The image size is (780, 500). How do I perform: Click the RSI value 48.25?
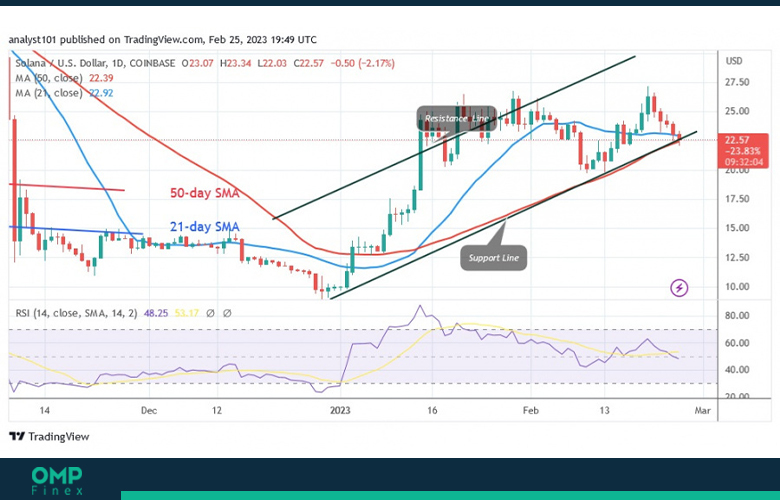tap(156, 313)
